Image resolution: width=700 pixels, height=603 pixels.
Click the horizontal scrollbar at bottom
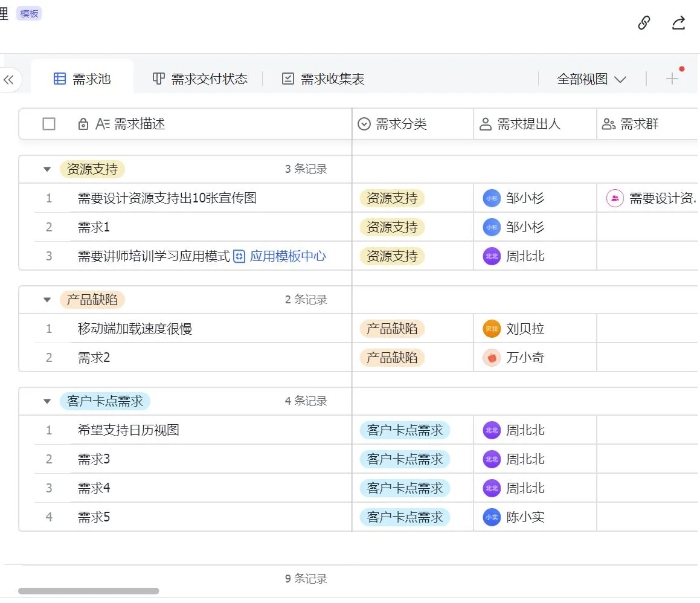88,591
